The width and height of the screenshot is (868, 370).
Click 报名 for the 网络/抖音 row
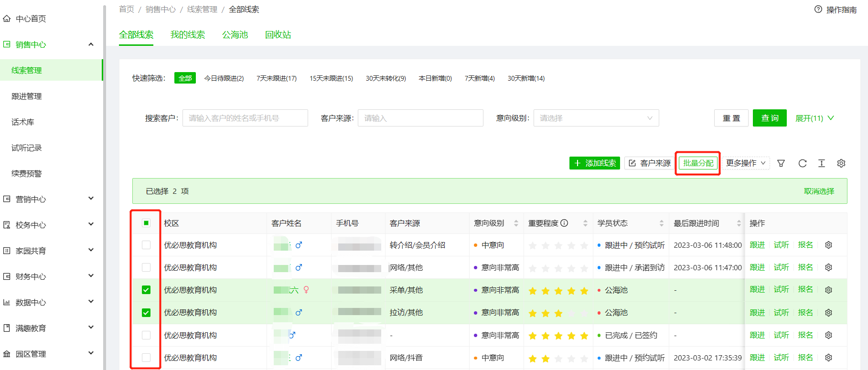point(805,358)
